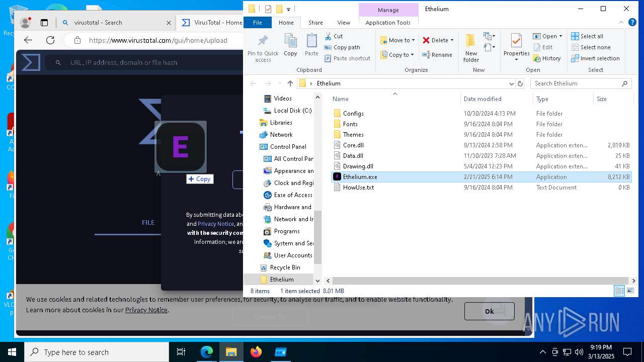Click Pin to Quick access icon

[x=263, y=48]
